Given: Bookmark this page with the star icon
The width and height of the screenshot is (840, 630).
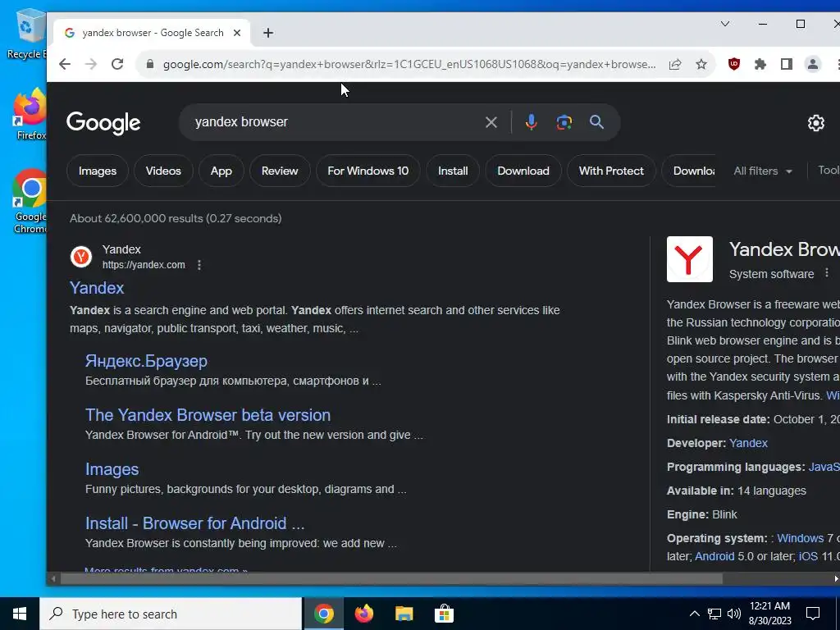Looking at the screenshot, I should coord(701,64).
